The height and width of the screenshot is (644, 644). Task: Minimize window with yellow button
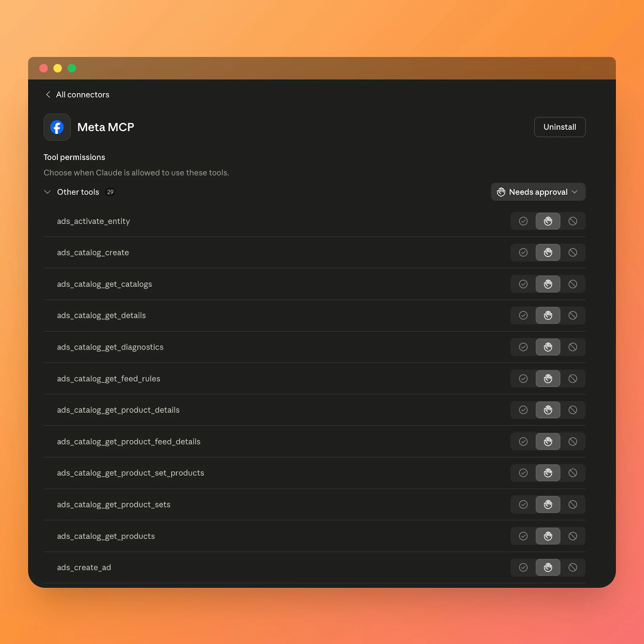coord(58,68)
